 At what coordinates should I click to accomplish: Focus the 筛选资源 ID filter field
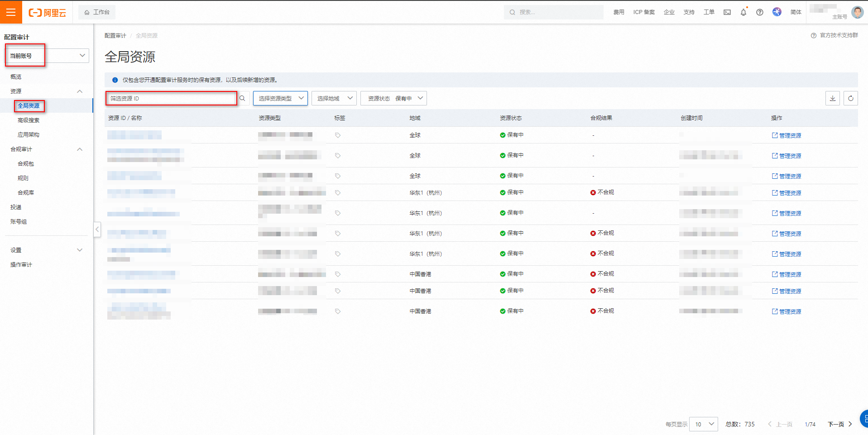click(x=171, y=98)
